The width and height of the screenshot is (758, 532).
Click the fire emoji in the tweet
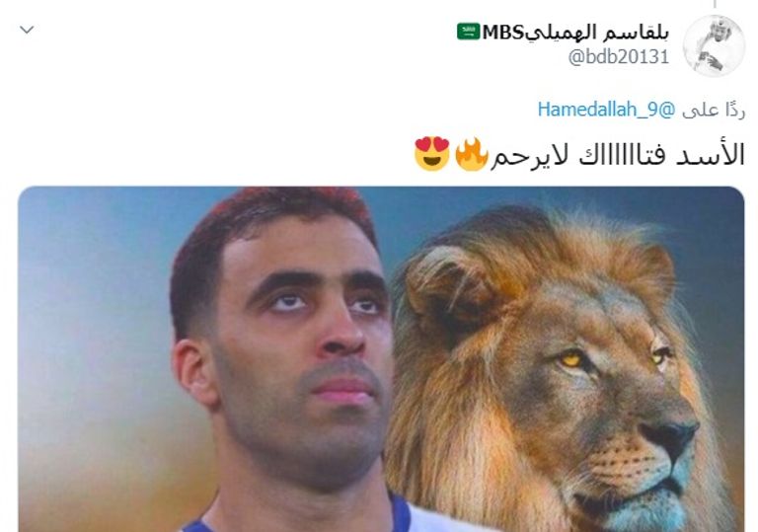[471, 154]
